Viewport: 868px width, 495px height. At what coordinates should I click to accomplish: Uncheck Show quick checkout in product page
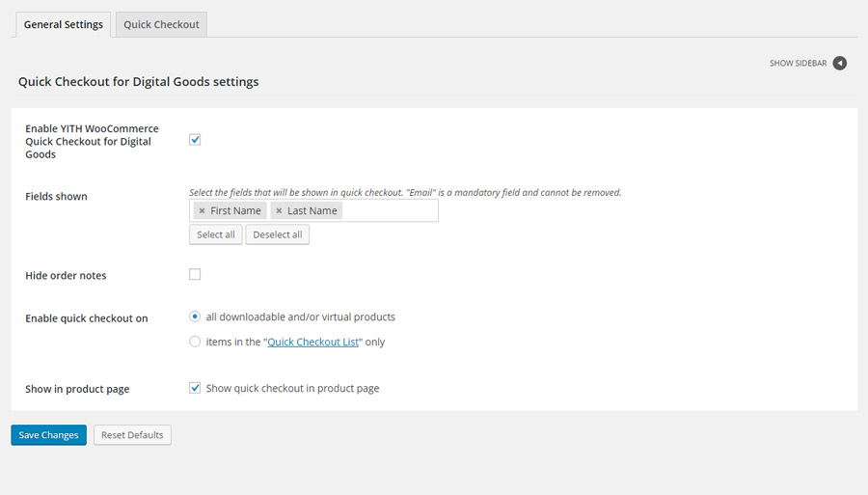click(x=195, y=388)
